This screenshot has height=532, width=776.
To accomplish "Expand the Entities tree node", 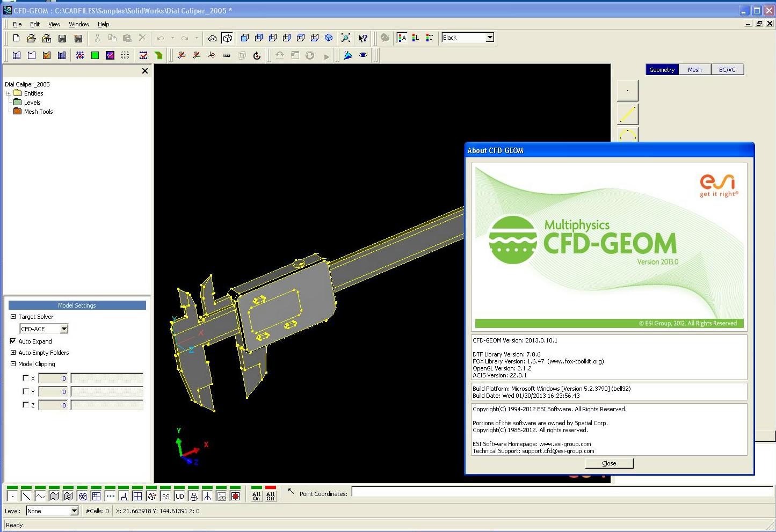I will tap(9, 93).
